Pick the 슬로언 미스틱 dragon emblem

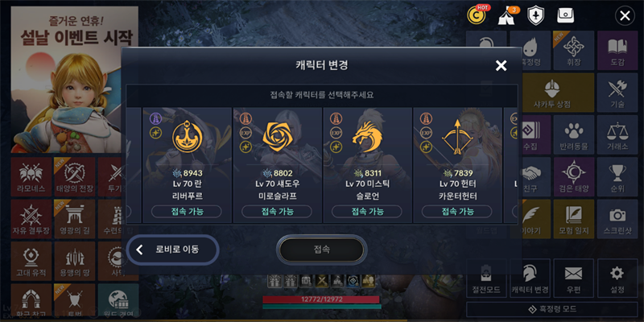(x=367, y=136)
